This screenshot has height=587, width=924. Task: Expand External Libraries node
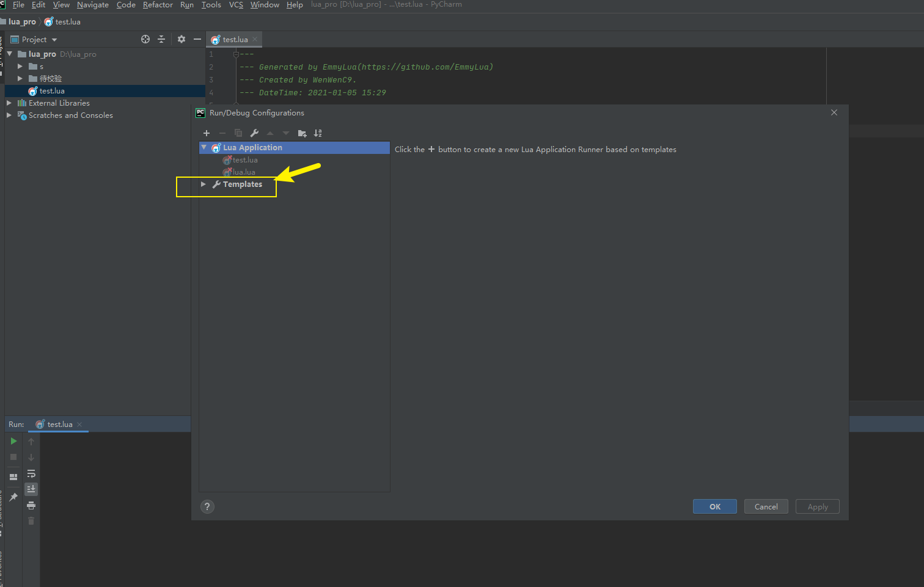click(x=9, y=103)
